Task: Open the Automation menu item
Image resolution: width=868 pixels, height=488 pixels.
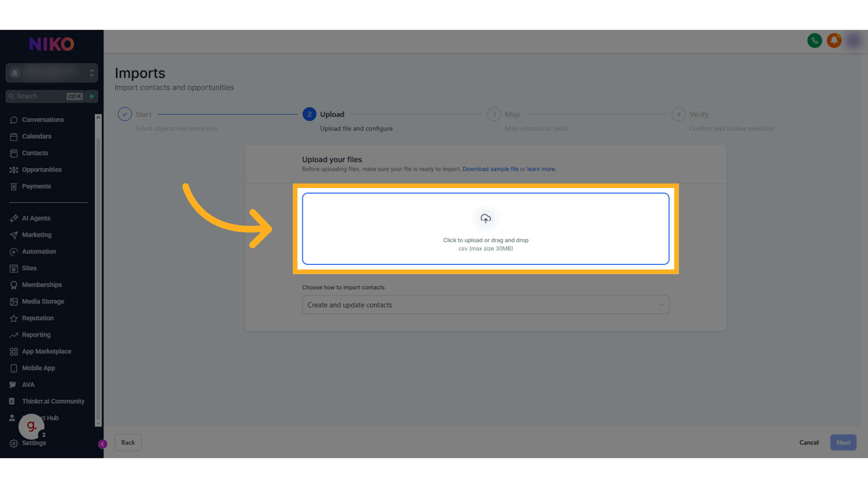Action: (x=39, y=252)
